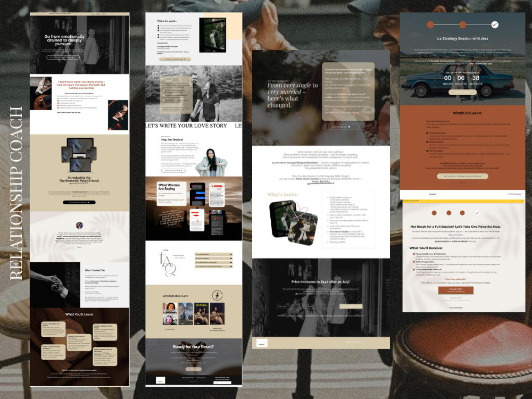The image size is (532, 399).
Task: Click the name field under Price increases heading
Action: [292, 306]
